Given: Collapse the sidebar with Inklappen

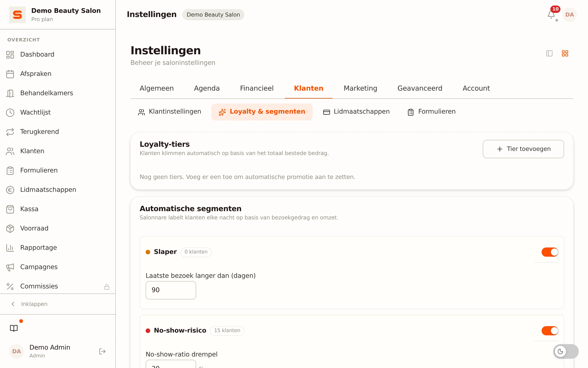Looking at the screenshot, I should tap(29, 304).
